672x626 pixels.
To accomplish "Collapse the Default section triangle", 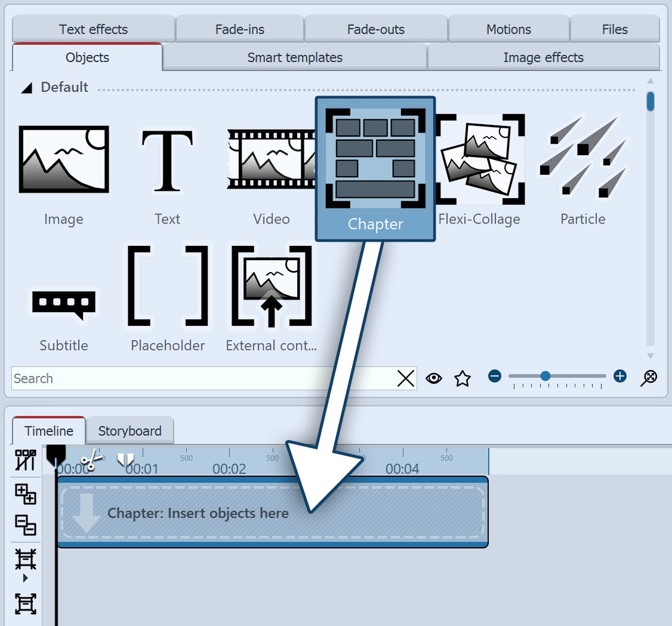I will point(27,88).
